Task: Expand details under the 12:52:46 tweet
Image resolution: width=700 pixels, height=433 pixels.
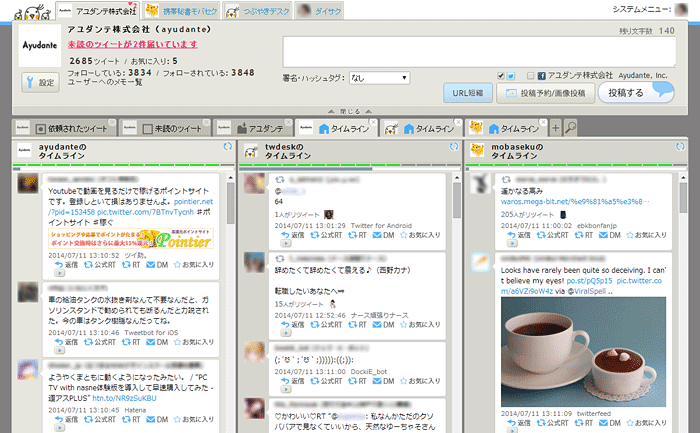Action: point(286,333)
